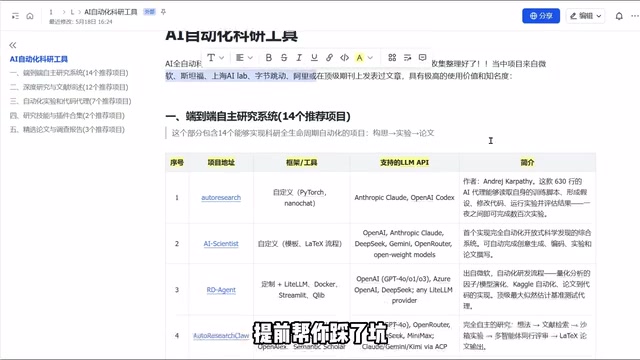This screenshot has height=360, width=640.
Task: Click the 简介 column header
Action: pyautogui.click(x=527, y=162)
